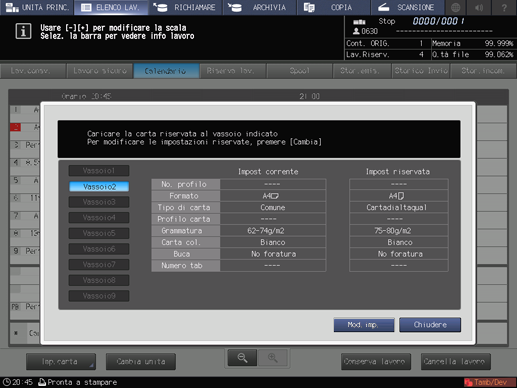Open the Imp.carta paper settings button
The image size is (517, 388).
click(61, 362)
